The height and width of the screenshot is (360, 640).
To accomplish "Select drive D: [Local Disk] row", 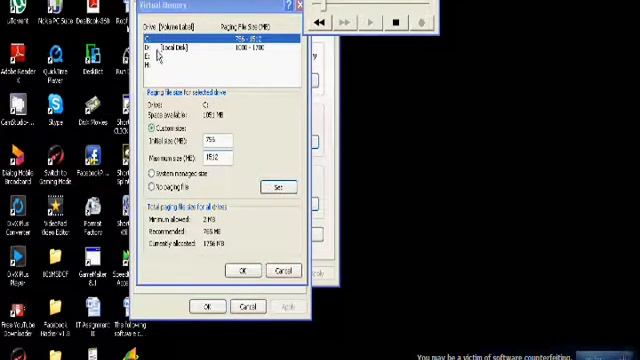I will click(x=222, y=48).
